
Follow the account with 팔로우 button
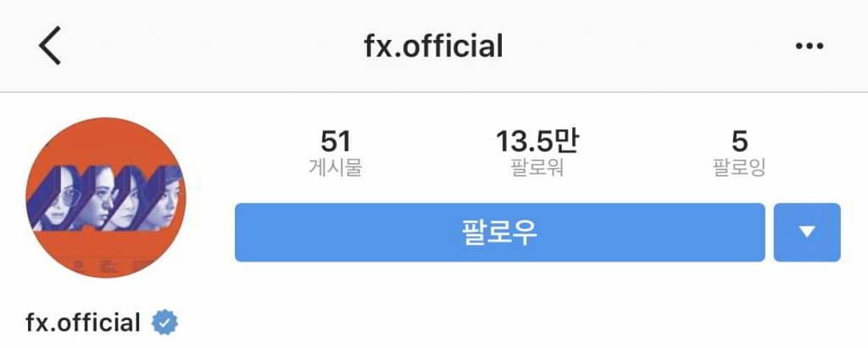click(x=500, y=233)
